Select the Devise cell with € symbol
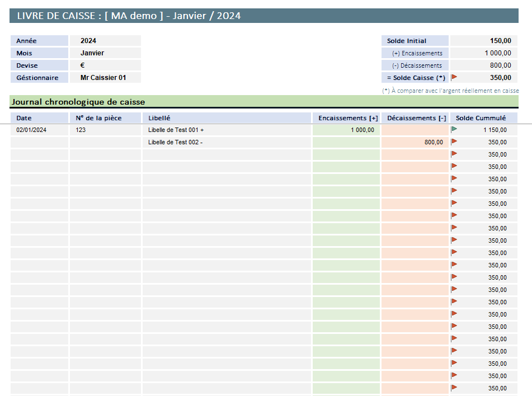This screenshot has width=532, height=396. coord(105,65)
